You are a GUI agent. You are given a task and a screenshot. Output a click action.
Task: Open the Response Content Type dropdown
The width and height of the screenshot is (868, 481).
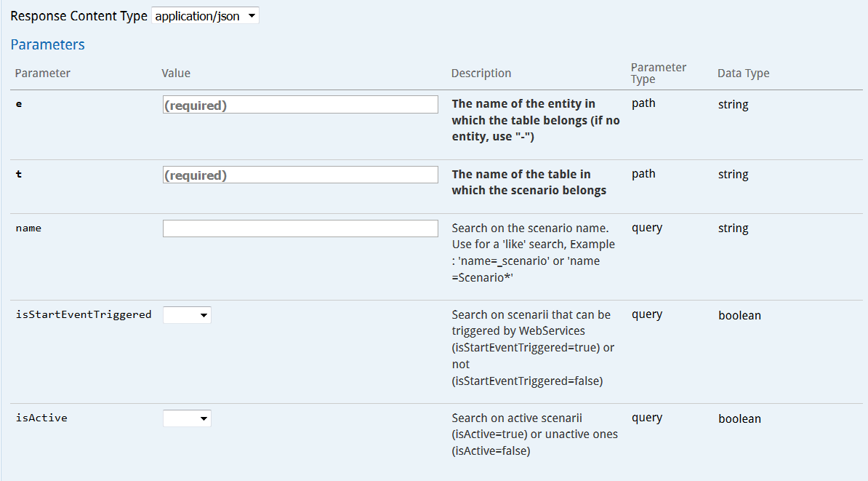coord(205,16)
